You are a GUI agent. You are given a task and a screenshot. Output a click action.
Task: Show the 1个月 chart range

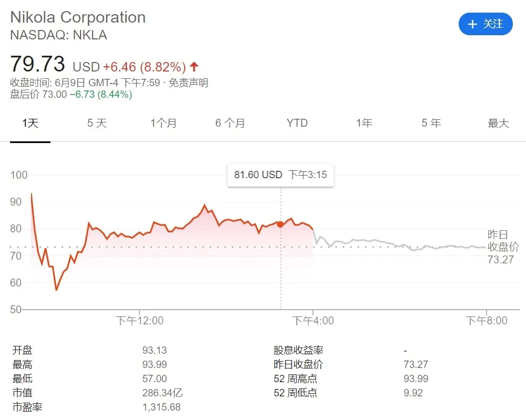click(164, 124)
